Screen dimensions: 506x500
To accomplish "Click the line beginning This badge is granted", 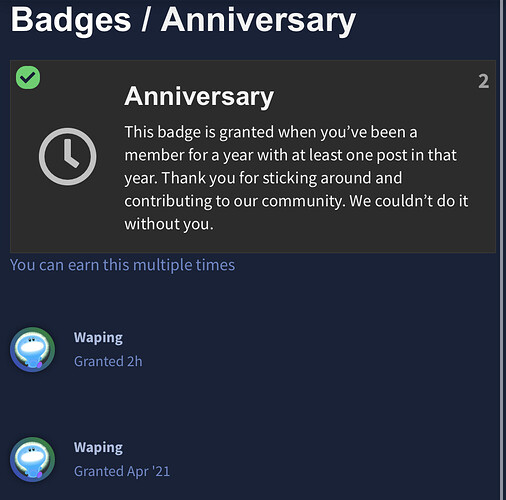I will tap(271, 132).
